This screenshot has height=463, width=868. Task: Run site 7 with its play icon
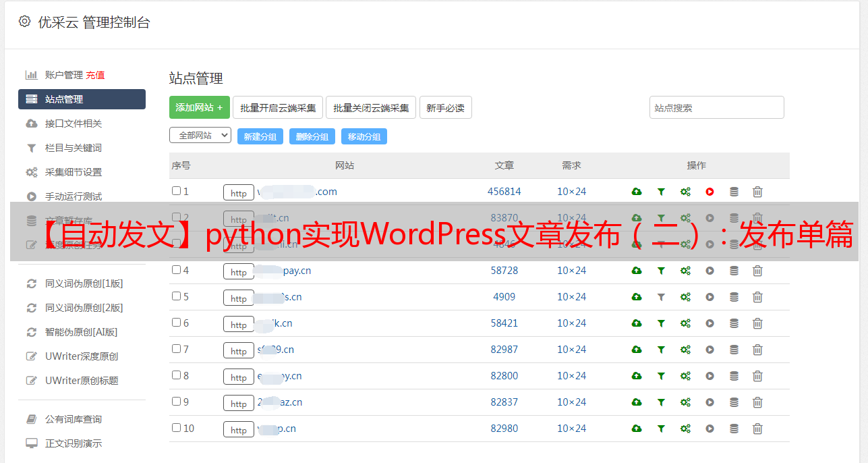(710, 350)
